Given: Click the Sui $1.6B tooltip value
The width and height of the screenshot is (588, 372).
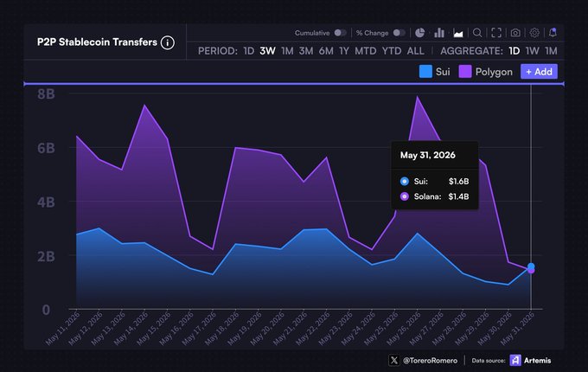Looking at the screenshot, I should (458, 182).
